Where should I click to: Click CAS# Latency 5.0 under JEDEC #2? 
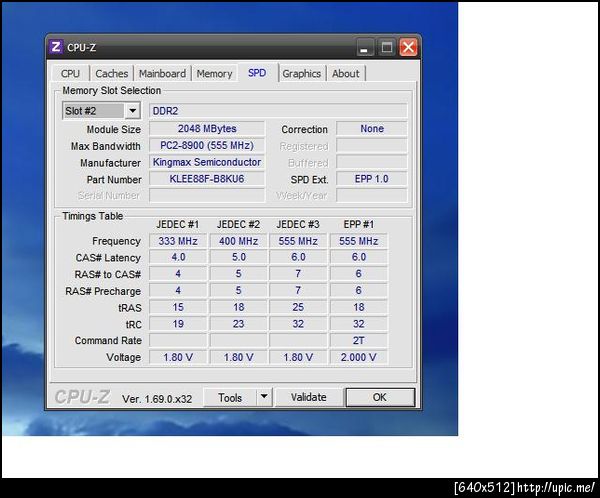pos(238,257)
